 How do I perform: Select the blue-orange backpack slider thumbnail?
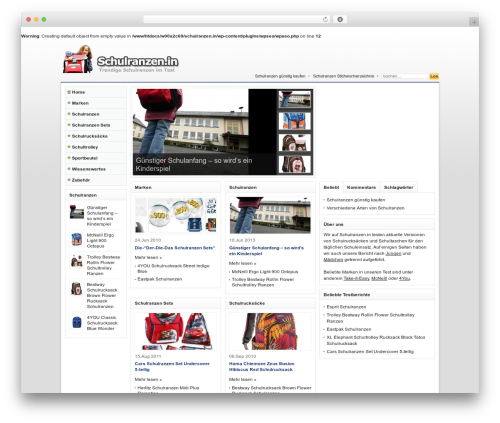[x=295, y=121]
